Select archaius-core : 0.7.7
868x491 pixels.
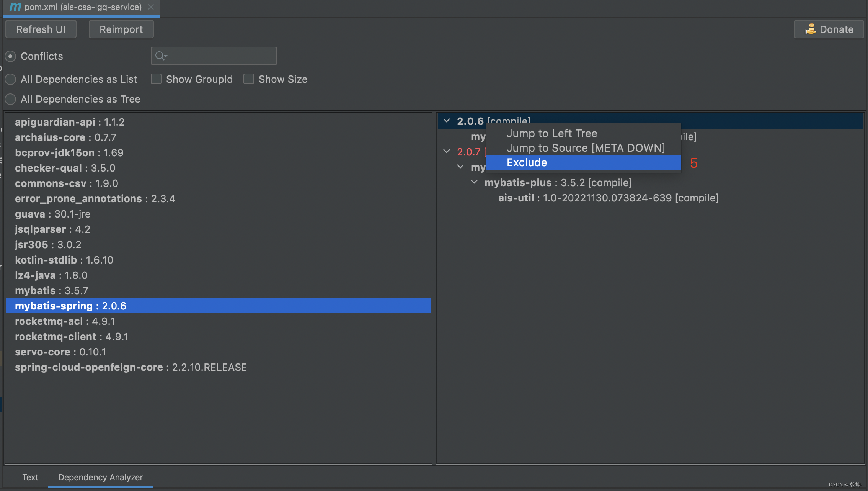(x=219, y=137)
